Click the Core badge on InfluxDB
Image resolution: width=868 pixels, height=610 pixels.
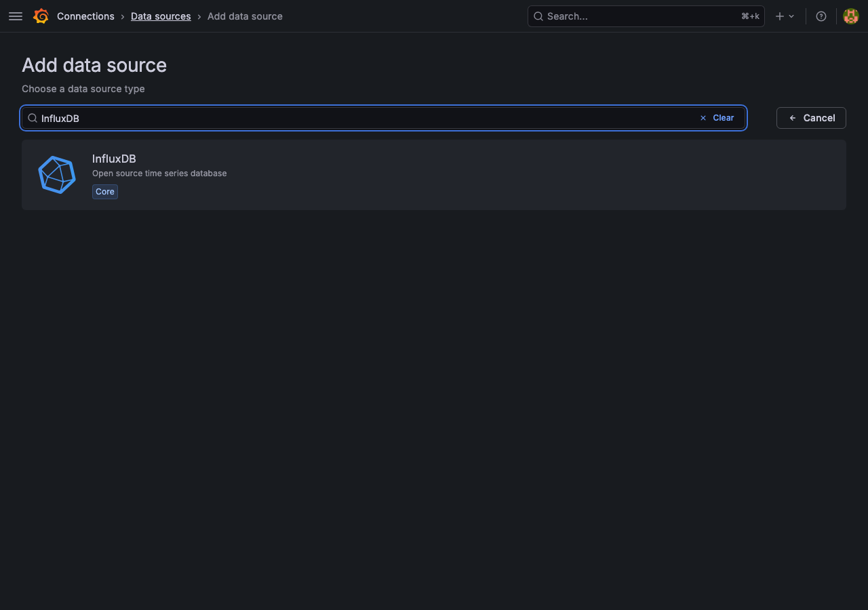pos(105,192)
